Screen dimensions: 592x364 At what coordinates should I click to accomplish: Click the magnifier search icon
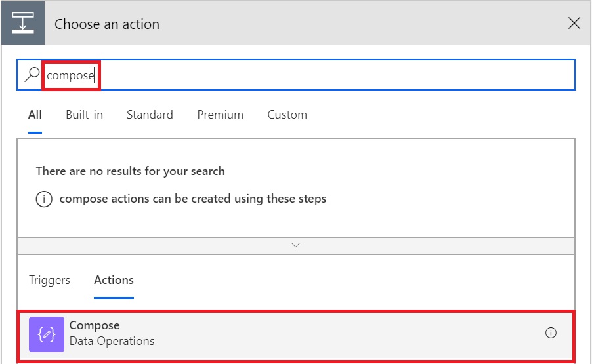32,74
